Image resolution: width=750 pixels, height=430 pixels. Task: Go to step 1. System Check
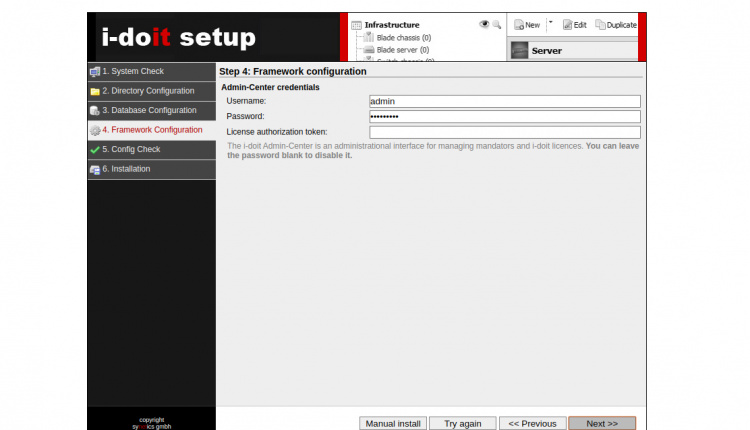132,72
